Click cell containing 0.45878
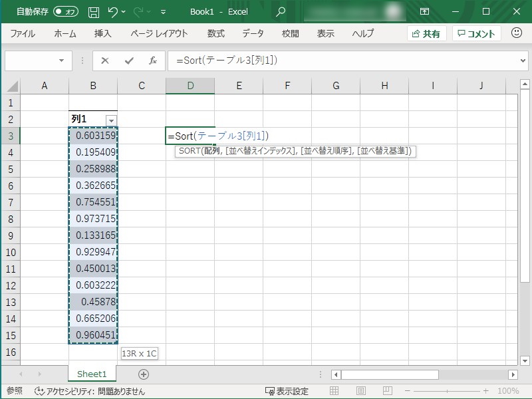The height and width of the screenshot is (399, 532). point(93,302)
